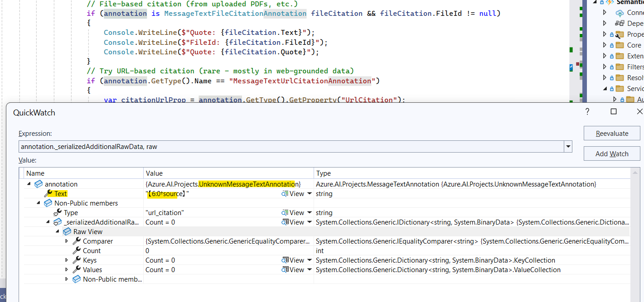
Task: Click the cube icon of Non-Public members
Action: pos(48,203)
